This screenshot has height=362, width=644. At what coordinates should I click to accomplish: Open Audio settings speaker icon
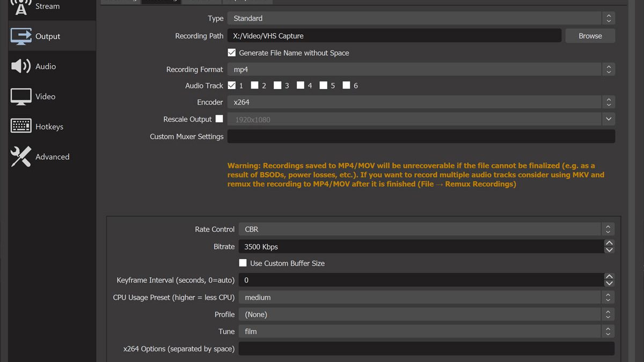[x=21, y=67]
